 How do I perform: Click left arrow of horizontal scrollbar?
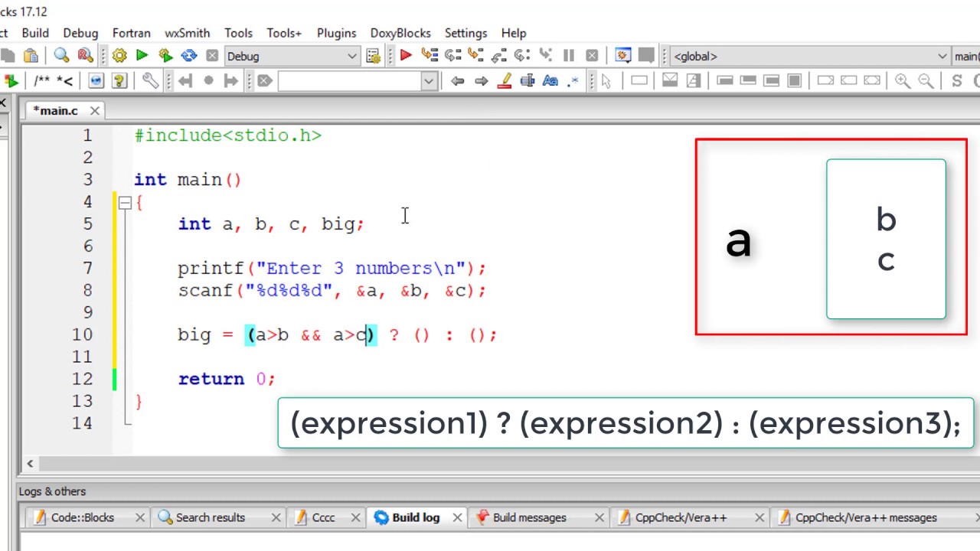click(x=30, y=463)
